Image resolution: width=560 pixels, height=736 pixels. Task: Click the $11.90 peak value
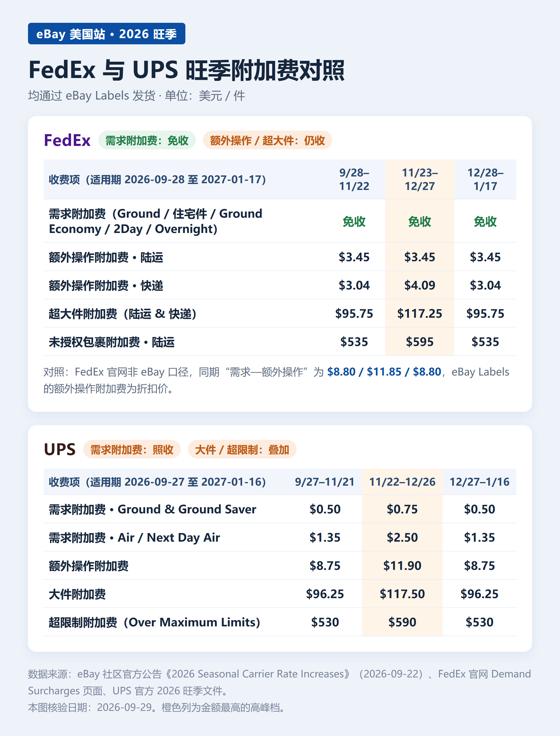[402, 566]
